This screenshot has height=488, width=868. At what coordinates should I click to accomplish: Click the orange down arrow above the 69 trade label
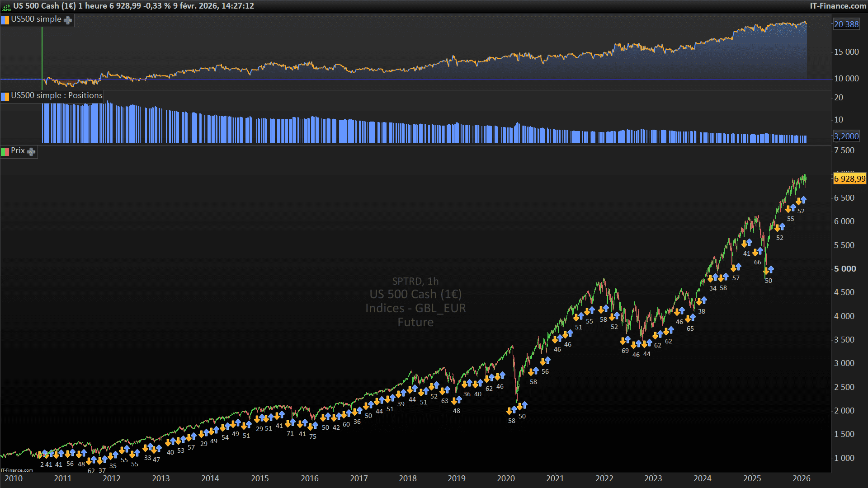click(623, 342)
